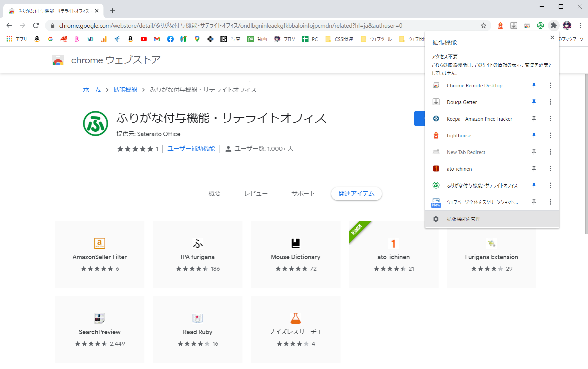
Task: Open the SearchPreview extension card
Action: (x=100, y=330)
